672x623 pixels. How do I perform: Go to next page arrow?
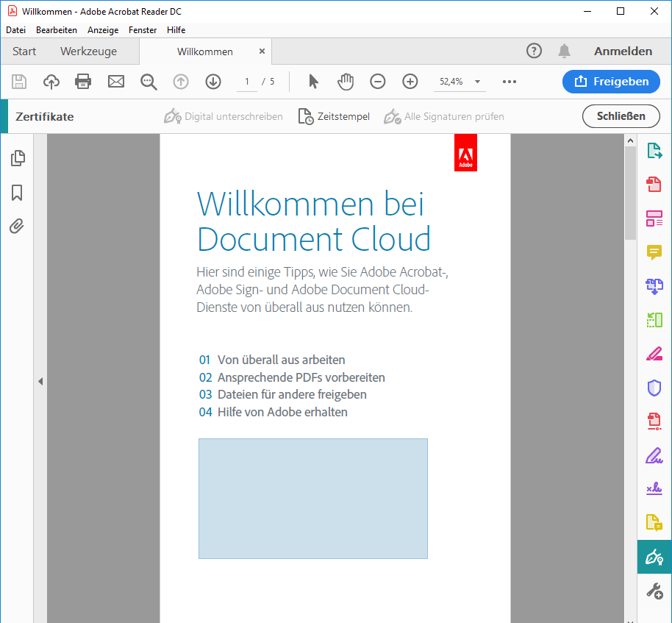coord(213,82)
